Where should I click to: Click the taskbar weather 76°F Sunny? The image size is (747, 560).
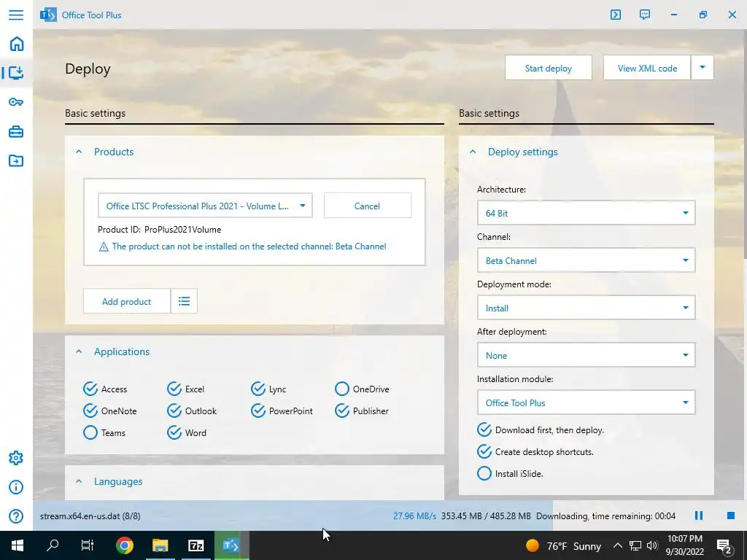(x=563, y=545)
